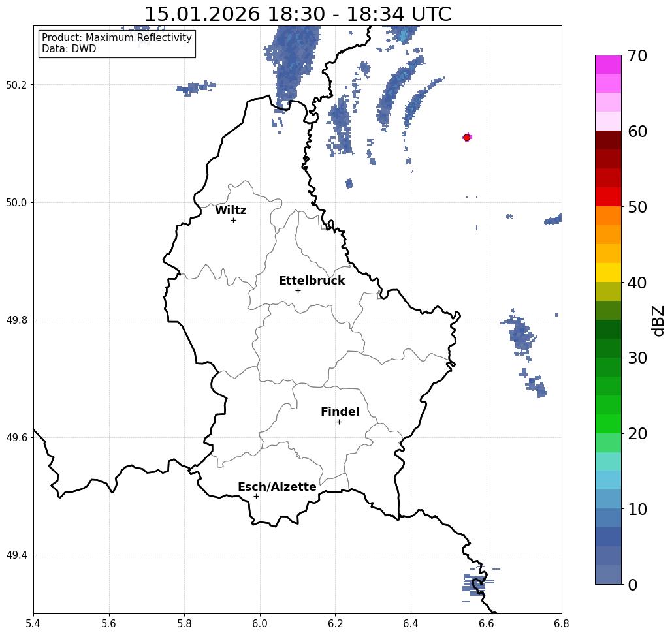Click the yellow swatch just above the 40 tick
Image resolution: width=672 pixels, height=635 pixels.
(x=608, y=272)
